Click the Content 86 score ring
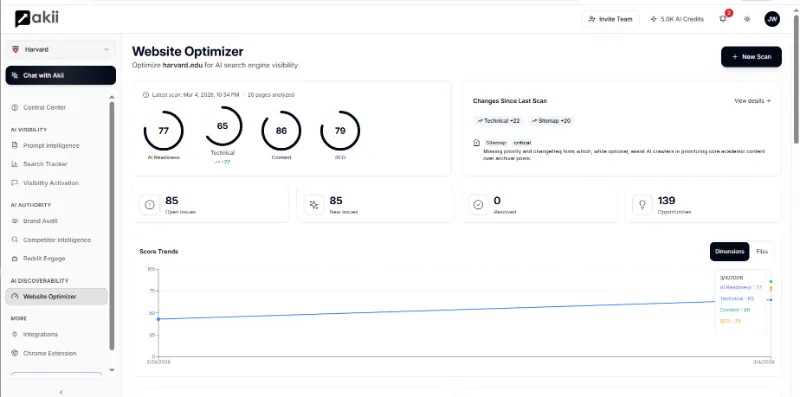Viewport: 800px width, 397px height. click(x=281, y=131)
